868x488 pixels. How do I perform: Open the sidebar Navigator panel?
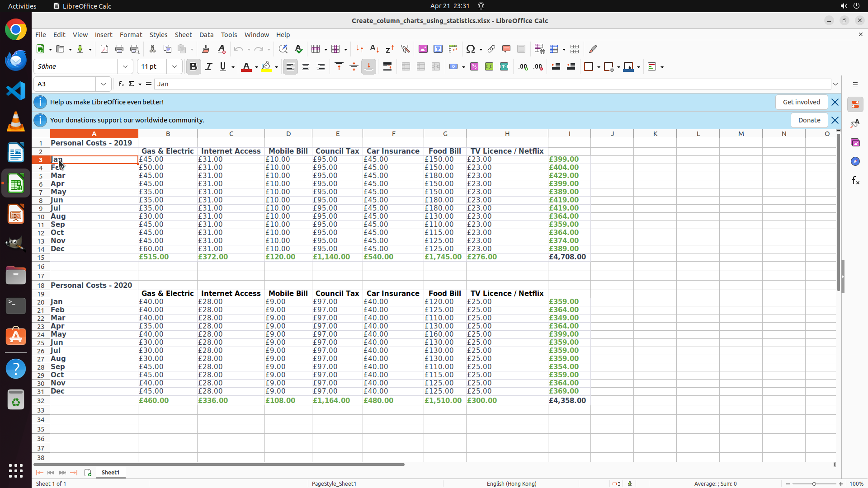[855, 162]
